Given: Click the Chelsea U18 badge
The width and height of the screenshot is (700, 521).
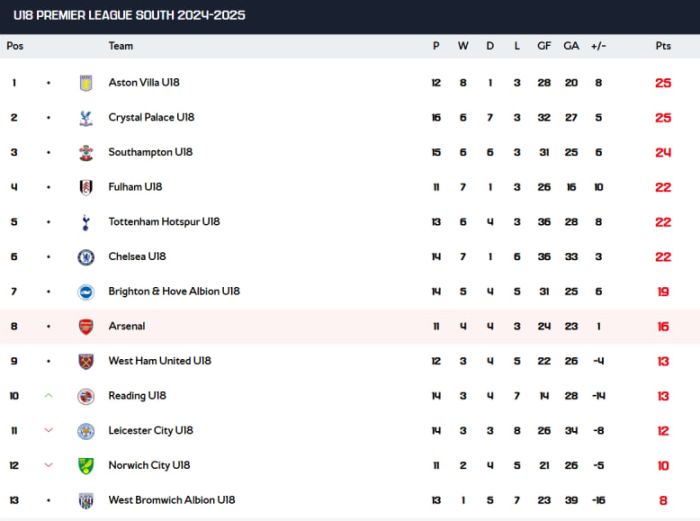Looking at the screenshot, I should (86, 257).
